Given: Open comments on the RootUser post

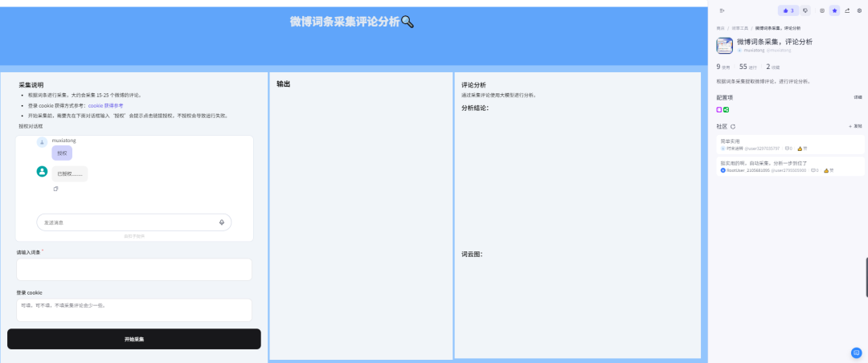Looking at the screenshot, I should click(x=814, y=170).
